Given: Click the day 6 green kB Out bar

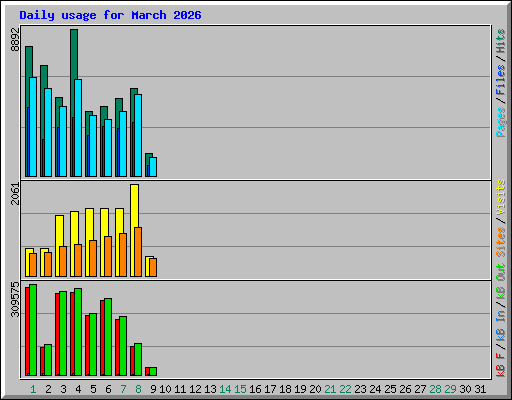Looking at the screenshot, I should coord(108,337).
